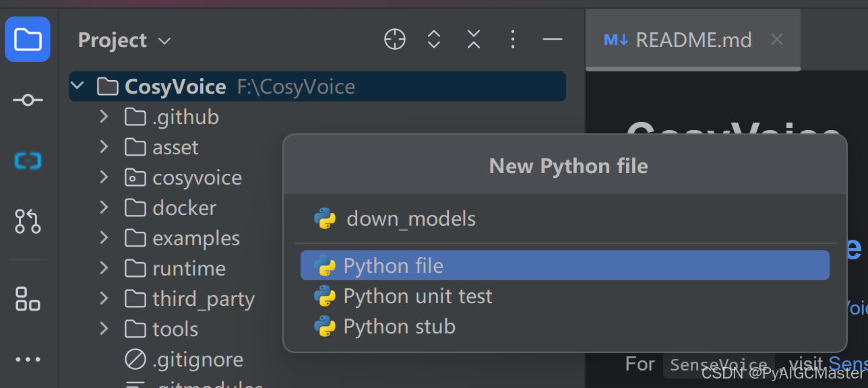Screen dimensions: 868x388
Task: Select Python unit test option
Action: coord(418,296)
